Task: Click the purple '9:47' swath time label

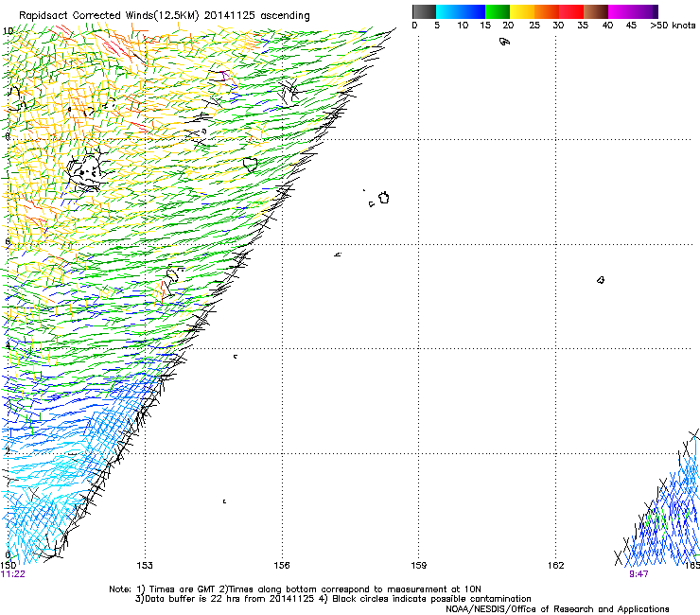Action: (x=639, y=574)
